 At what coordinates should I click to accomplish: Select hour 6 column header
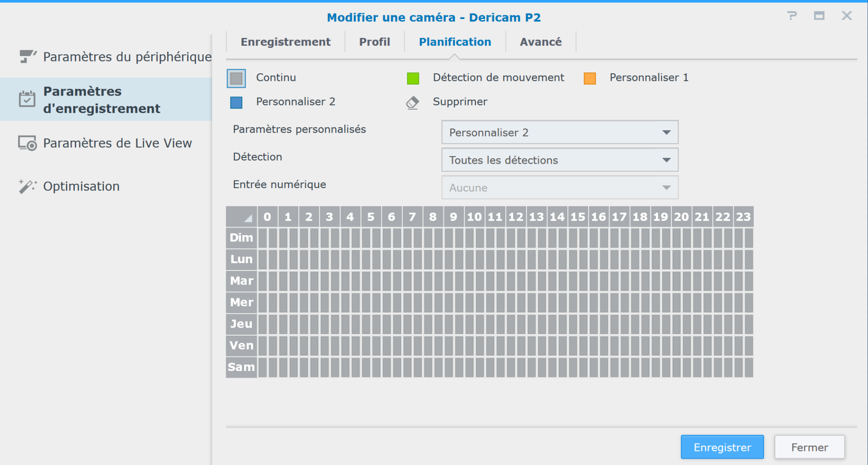click(392, 217)
